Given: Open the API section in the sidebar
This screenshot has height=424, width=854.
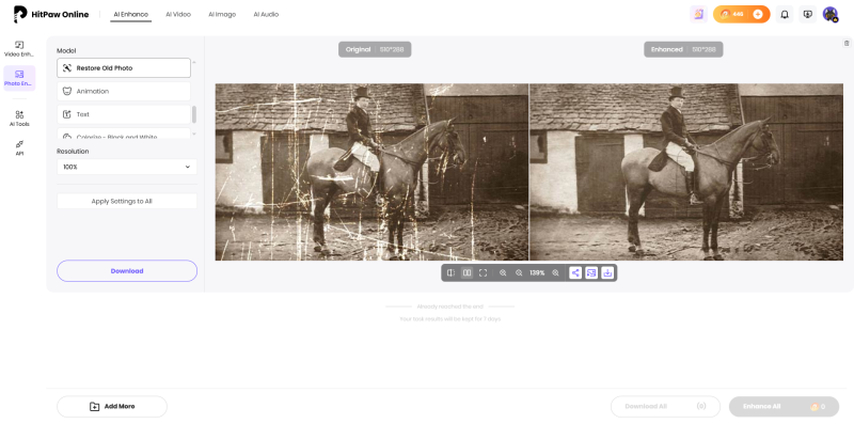Looking at the screenshot, I should [19, 148].
